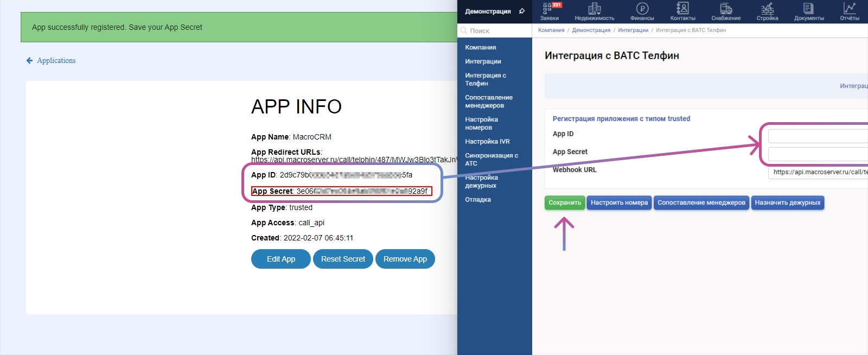868x355 pixels.
Task: Click the Настроить номера button
Action: [619, 202]
